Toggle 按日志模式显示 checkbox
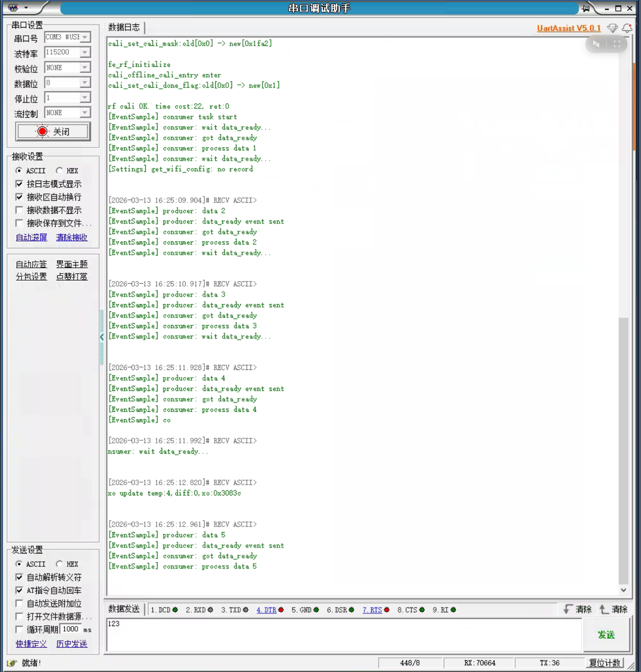 [x=19, y=184]
